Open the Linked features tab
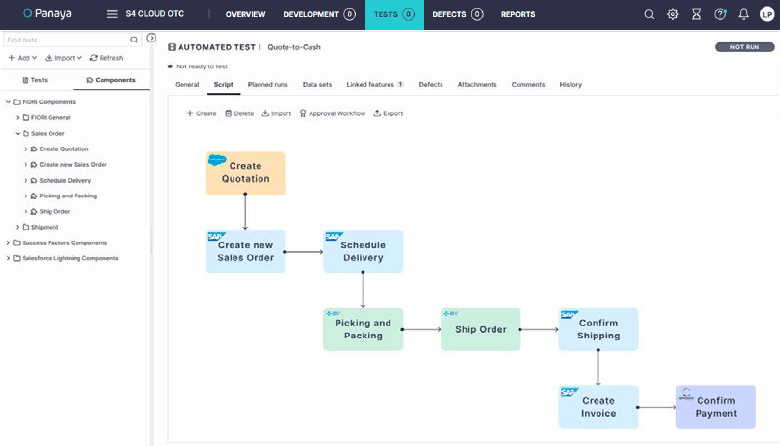 pyautogui.click(x=375, y=85)
